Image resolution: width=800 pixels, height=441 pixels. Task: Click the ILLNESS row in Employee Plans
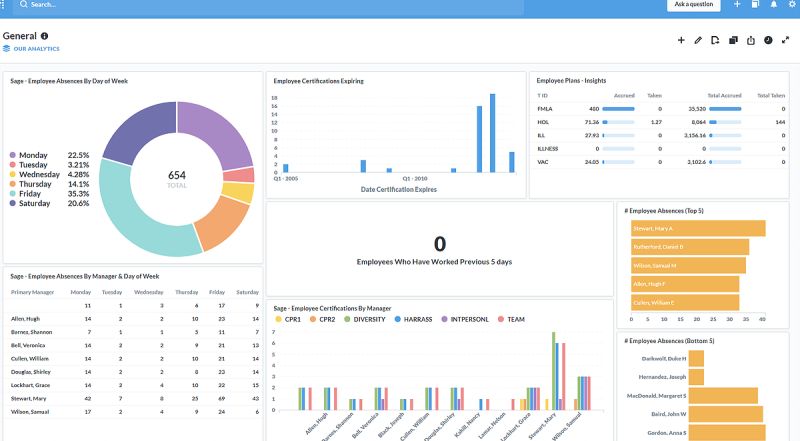661,149
